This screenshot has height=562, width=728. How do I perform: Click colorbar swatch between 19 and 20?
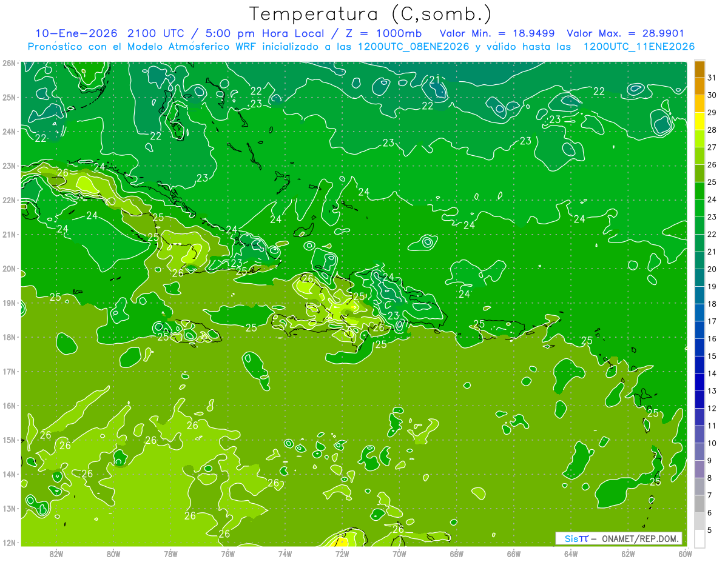coord(699,278)
